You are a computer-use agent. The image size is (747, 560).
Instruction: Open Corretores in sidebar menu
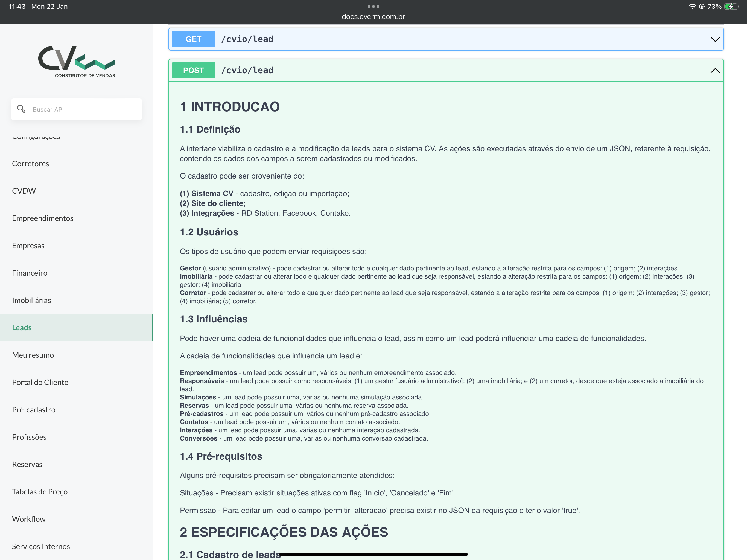[x=30, y=164]
